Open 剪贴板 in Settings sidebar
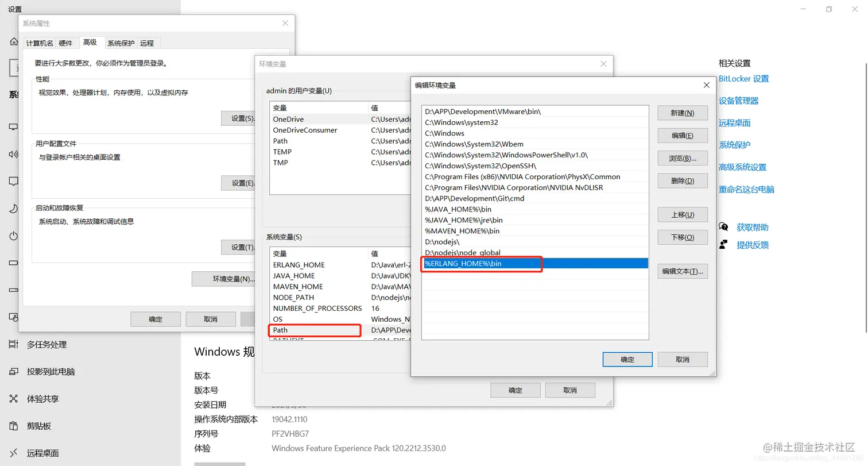 (39, 426)
